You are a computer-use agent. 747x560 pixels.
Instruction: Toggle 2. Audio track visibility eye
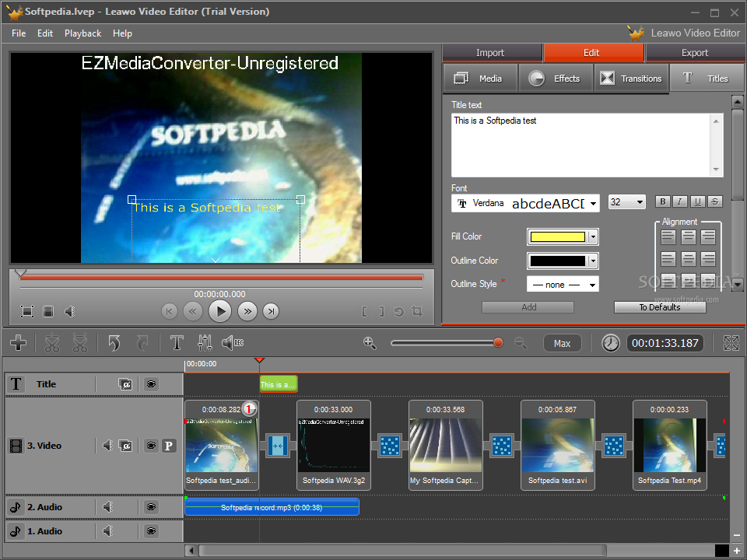click(x=151, y=506)
